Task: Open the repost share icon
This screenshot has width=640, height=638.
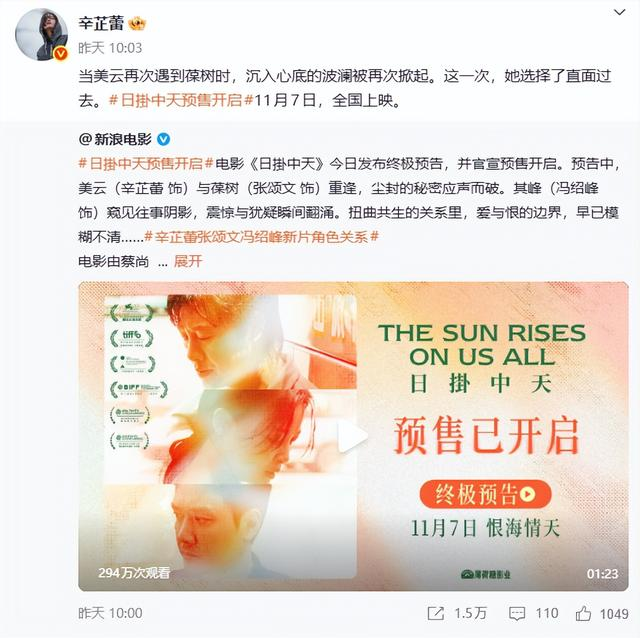Action: (x=436, y=613)
